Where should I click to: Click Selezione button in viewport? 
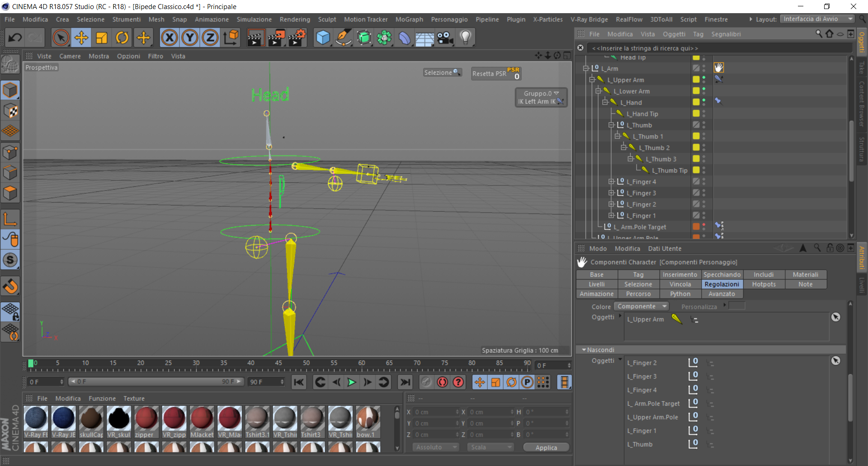tap(442, 72)
